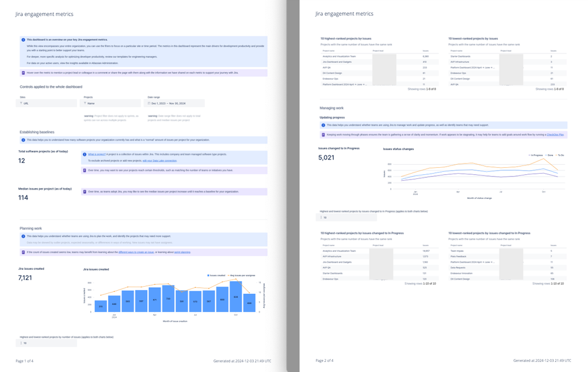The image size is (588, 372).
Task: Click info icon in the Updating progress banner
Action: pyautogui.click(x=323, y=125)
